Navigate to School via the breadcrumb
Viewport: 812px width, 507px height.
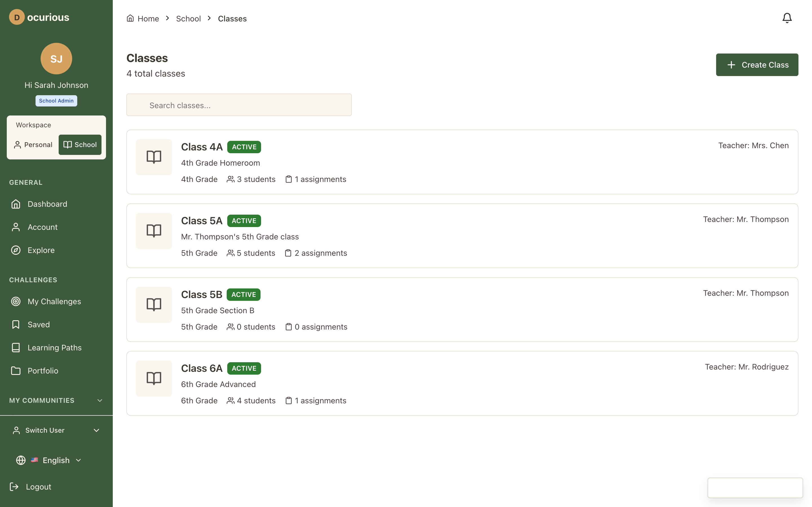pos(188,18)
